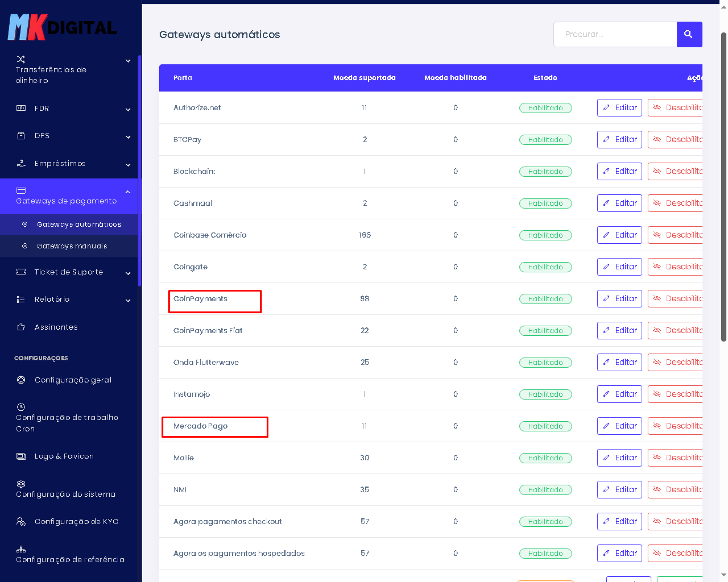Click the Configuração geral icon
The height and width of the screenshot is (582, 728).
click(x=21, y=380)
